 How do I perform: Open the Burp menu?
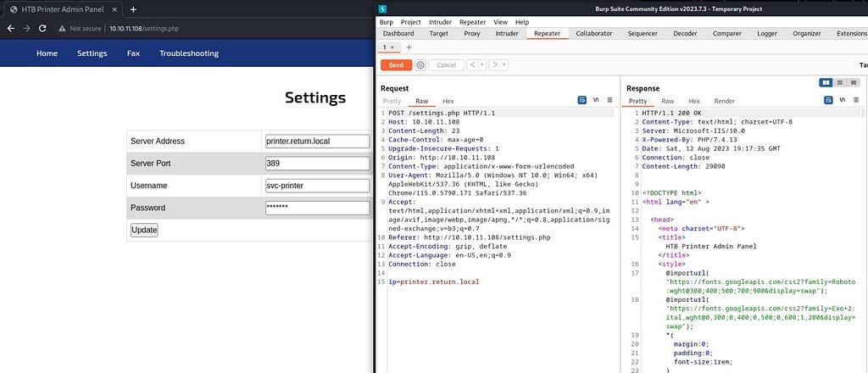(x=387, y=22)
